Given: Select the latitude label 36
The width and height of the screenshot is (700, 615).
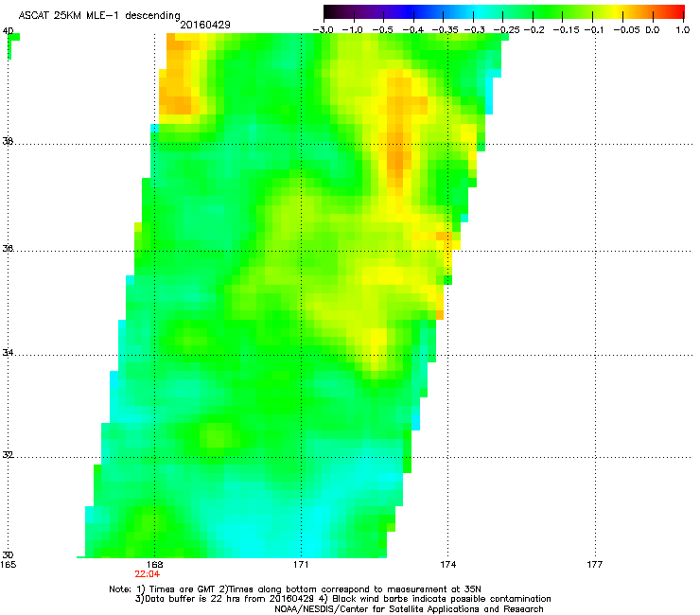Looking at the screenshot, I should (8, 249).
